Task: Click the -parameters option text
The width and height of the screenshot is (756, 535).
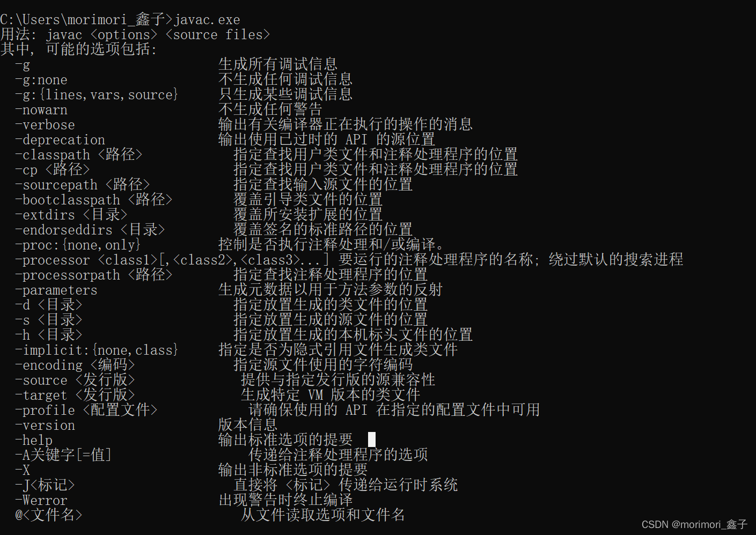Action: (56, 290)
